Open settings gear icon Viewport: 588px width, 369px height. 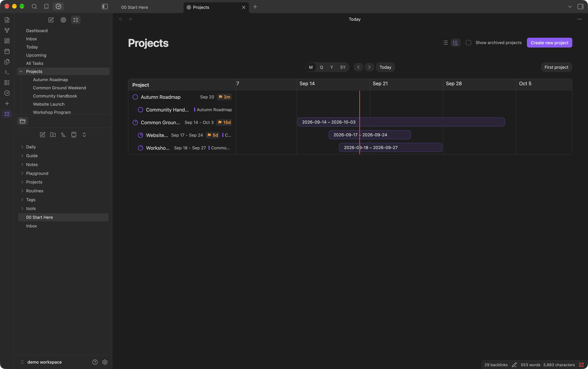105,362
